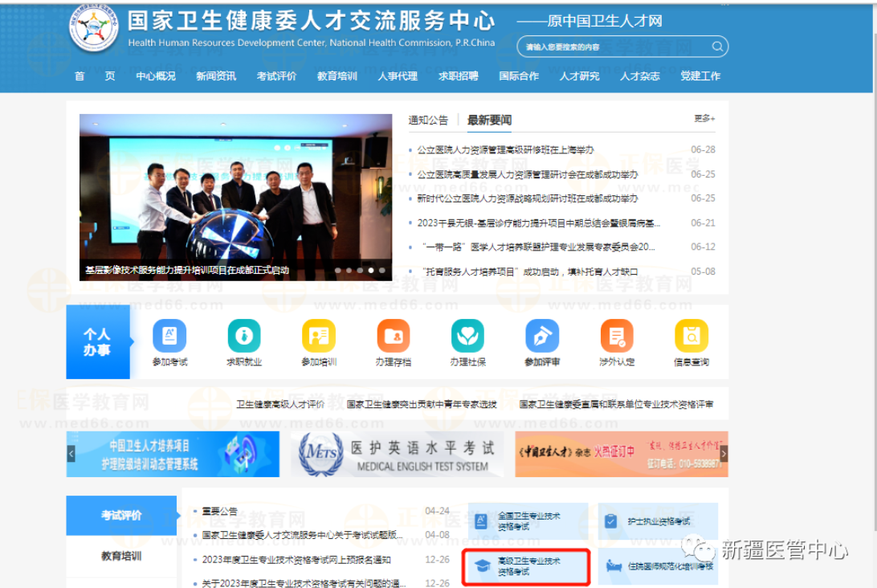Viewport: 877px width, 588px height.
Task: Click the 更多+ link in news panel
Action: pyautogui.click(x=704, y=119)
